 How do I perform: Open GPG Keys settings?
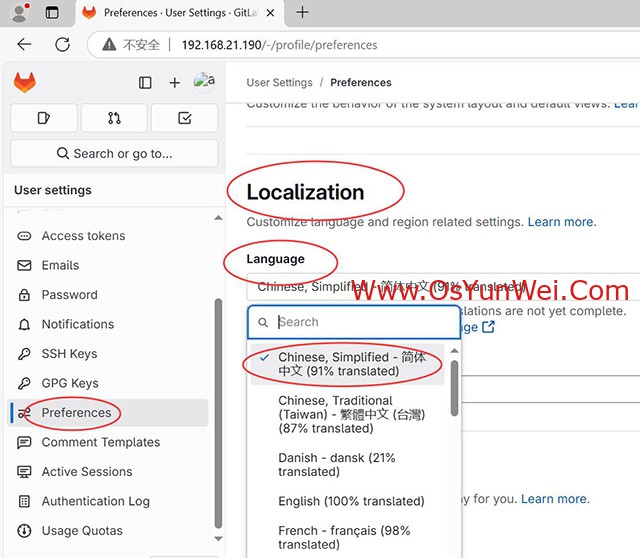[70, 383]
